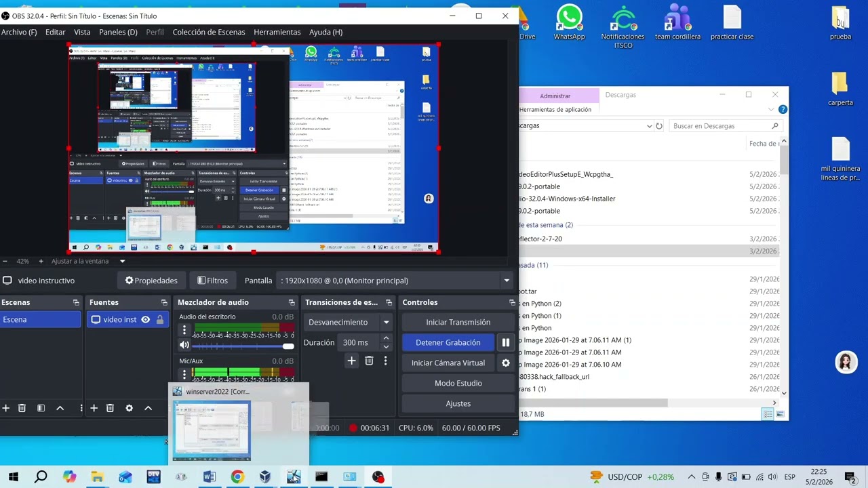Add a new scene in Escenas panel
The height and width of the screenshot is (488, 868).
(x=6, y=408)
